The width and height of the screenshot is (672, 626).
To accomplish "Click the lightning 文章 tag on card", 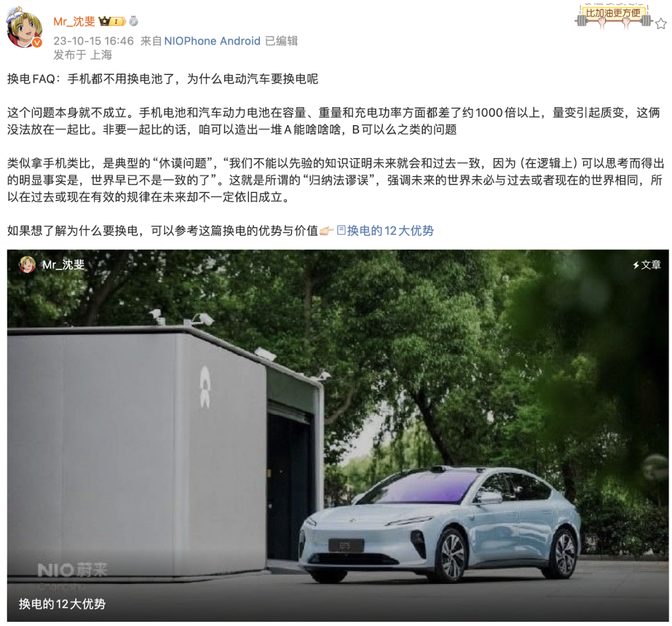I will [x=647, y=265].
